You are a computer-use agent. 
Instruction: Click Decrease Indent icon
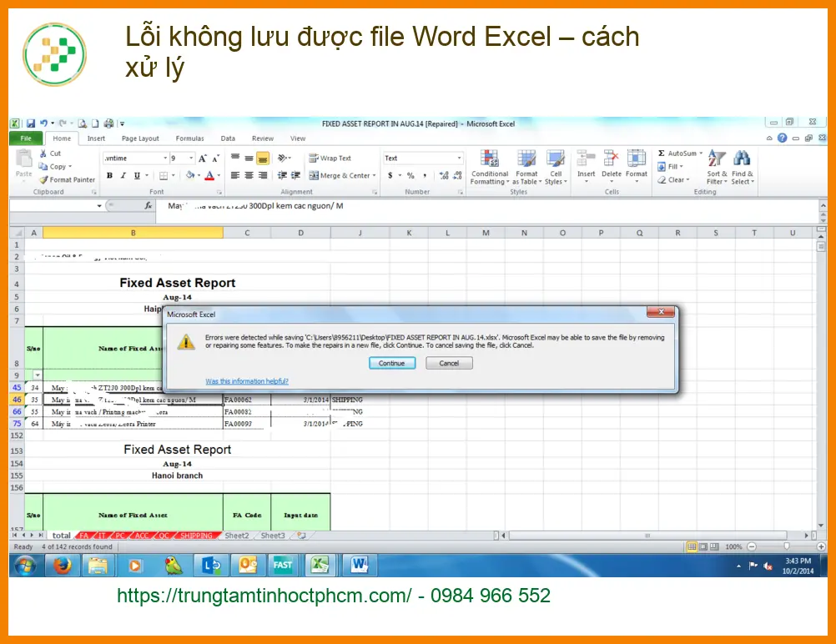coord(282,175)
